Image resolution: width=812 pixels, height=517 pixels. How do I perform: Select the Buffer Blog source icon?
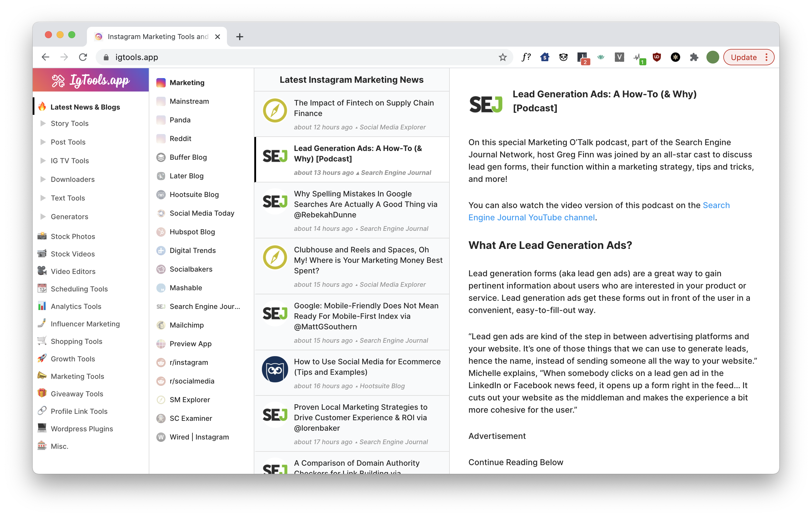(161, 157)
